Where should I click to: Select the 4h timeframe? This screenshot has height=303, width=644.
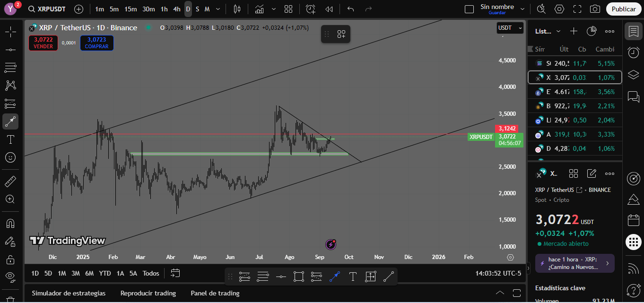176,9
